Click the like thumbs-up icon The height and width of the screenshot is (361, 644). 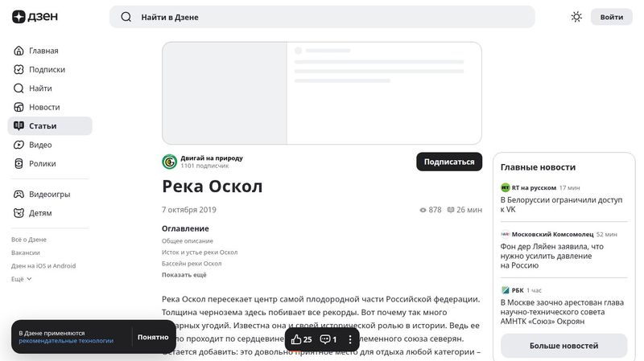pyautogui.click(x=296, y=339)
